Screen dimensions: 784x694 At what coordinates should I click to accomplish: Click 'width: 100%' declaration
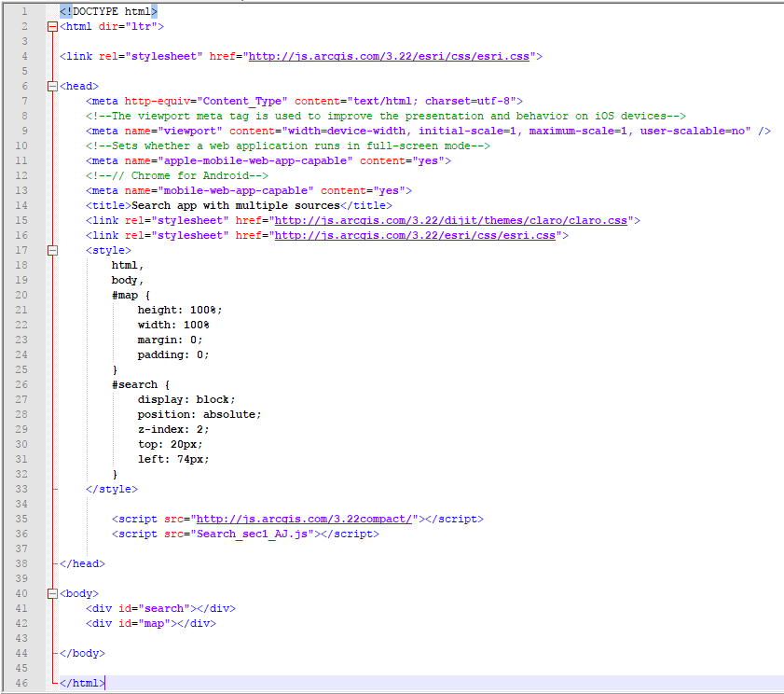[x=173, y=326]
